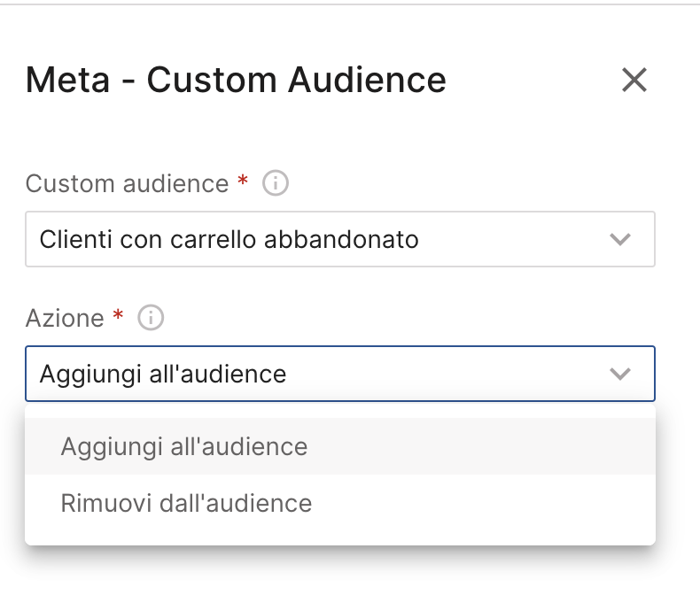This screenshot has height=595, width=700.
Task: Show info tooltip for Azione field
Action: (x=151, y=318)
